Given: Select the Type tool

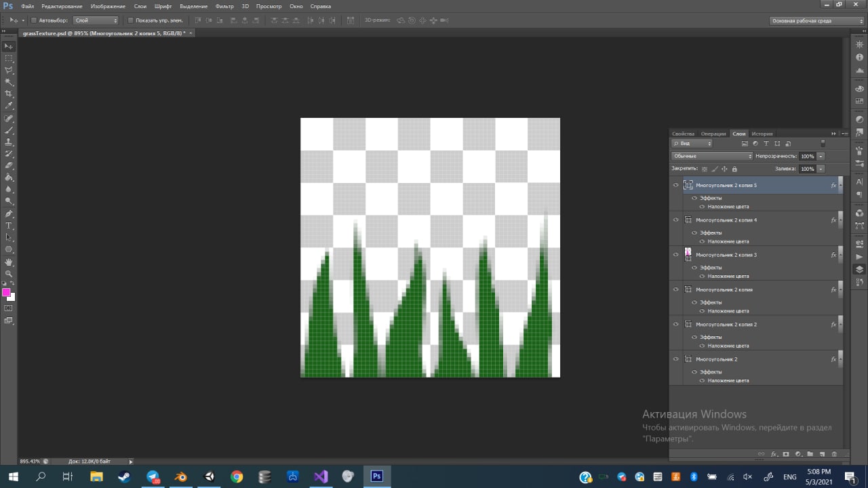Looking at the screenshot, I should [x=9, y=226].
